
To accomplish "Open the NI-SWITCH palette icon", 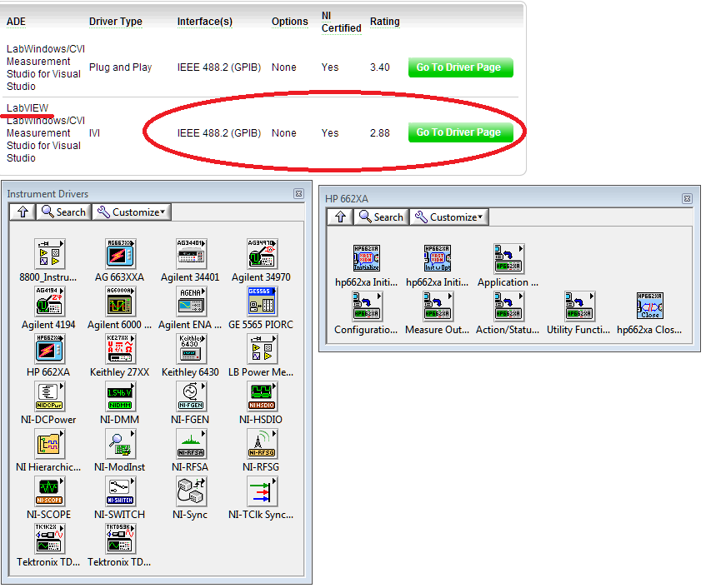I will point(120,491).
